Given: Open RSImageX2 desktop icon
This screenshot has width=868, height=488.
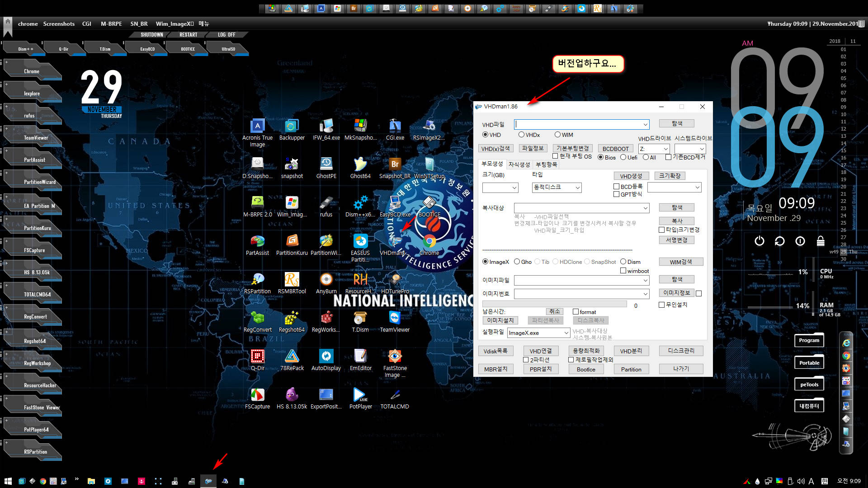Looking at the screenshot, I should pos(429,129).
